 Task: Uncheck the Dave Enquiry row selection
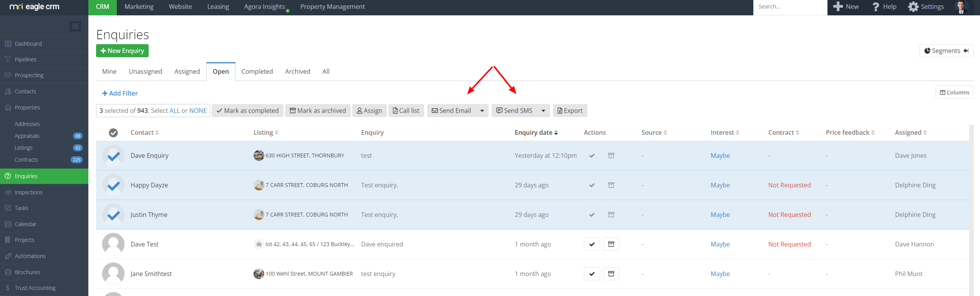click(113, 155)
